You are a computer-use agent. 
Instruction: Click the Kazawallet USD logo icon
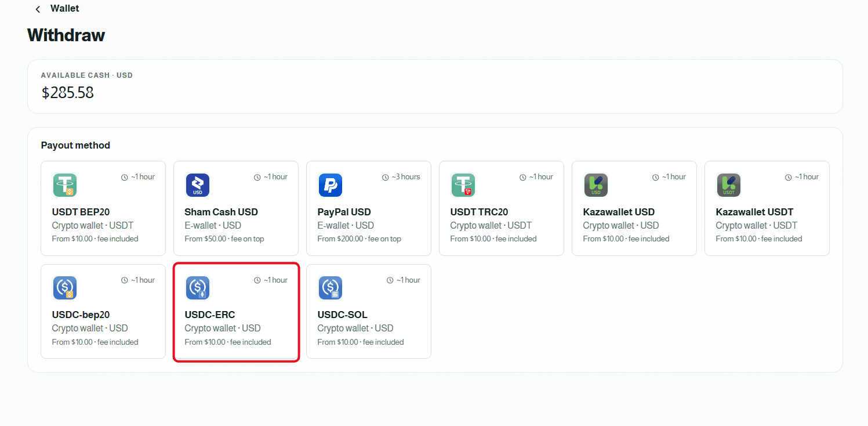point(595,185)
